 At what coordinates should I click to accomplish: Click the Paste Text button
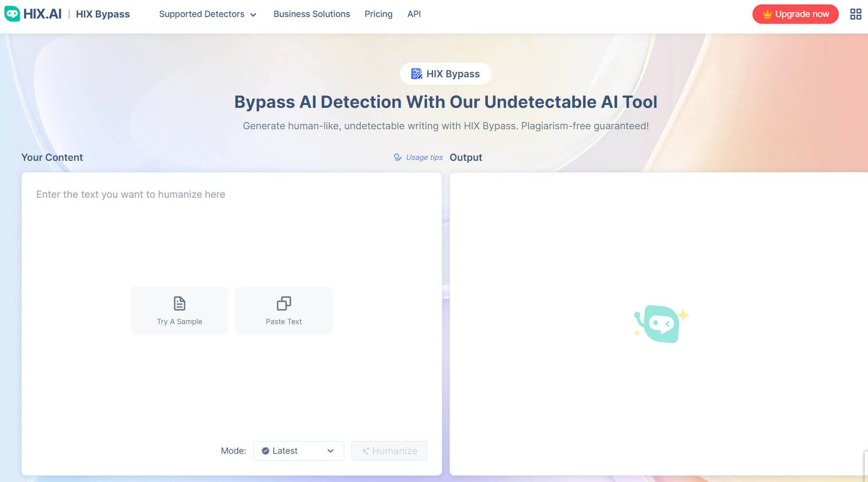tap(284, 310)
